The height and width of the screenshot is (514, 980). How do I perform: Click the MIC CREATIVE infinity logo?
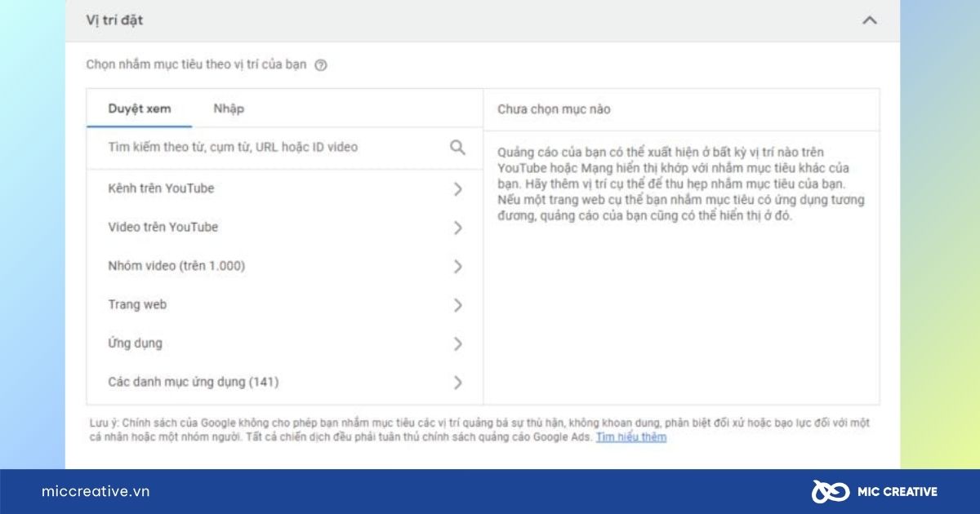(831, 491)
